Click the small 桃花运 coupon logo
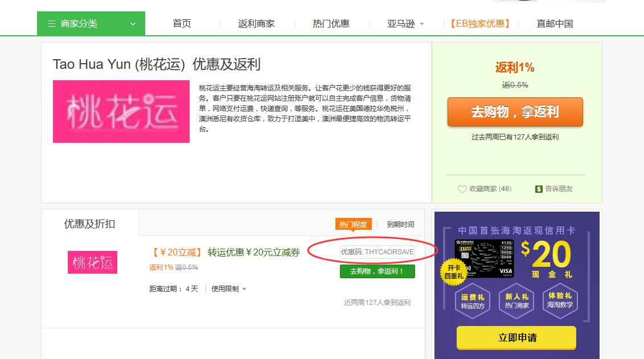Viewport: 644px width, 359px height. click(x=92, y=262)
